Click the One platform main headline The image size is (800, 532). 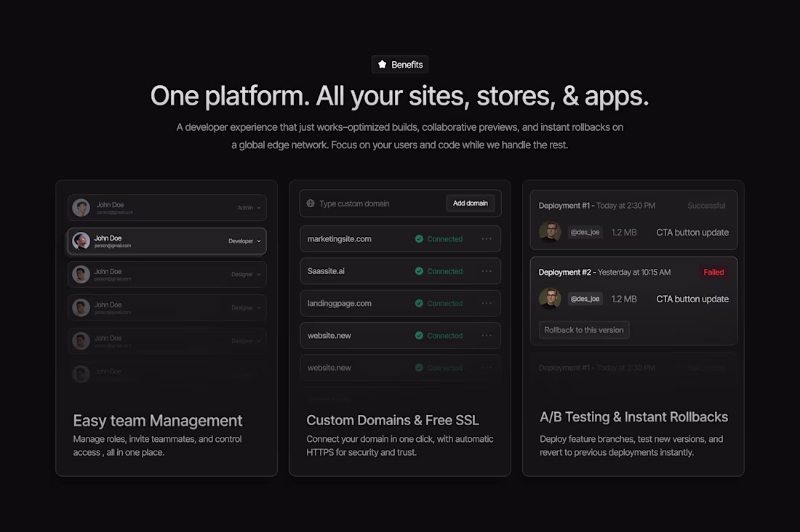399,96
